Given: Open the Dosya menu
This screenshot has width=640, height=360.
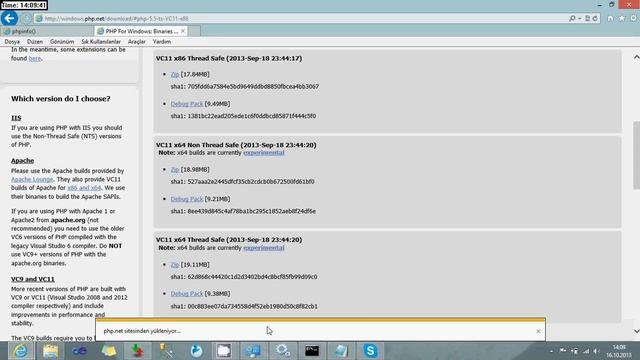Looking at the screenshot, I should (x=12, y=42).
